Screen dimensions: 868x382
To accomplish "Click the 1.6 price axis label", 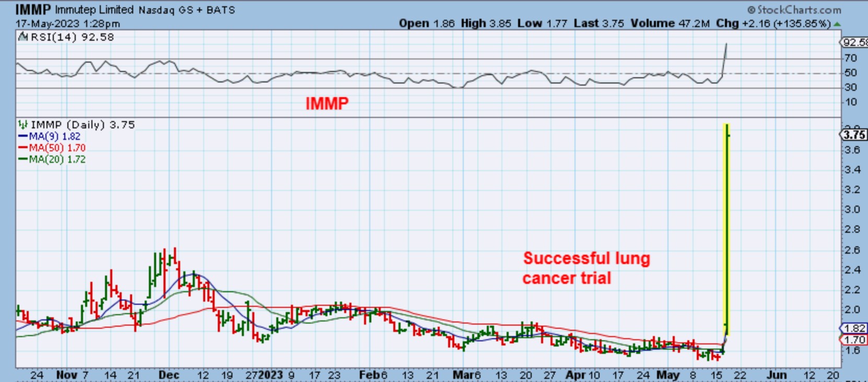I will (x=852, y=350).
